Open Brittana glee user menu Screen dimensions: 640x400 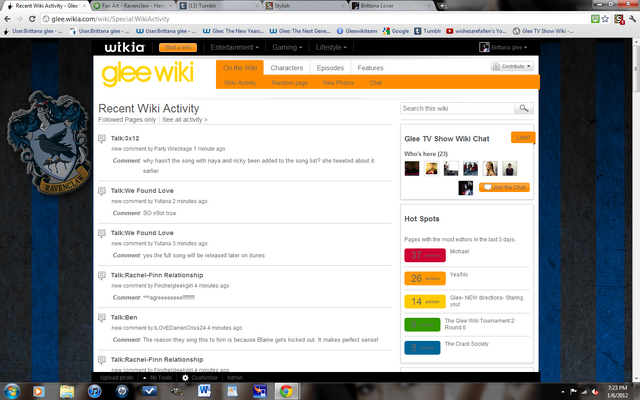503,47
